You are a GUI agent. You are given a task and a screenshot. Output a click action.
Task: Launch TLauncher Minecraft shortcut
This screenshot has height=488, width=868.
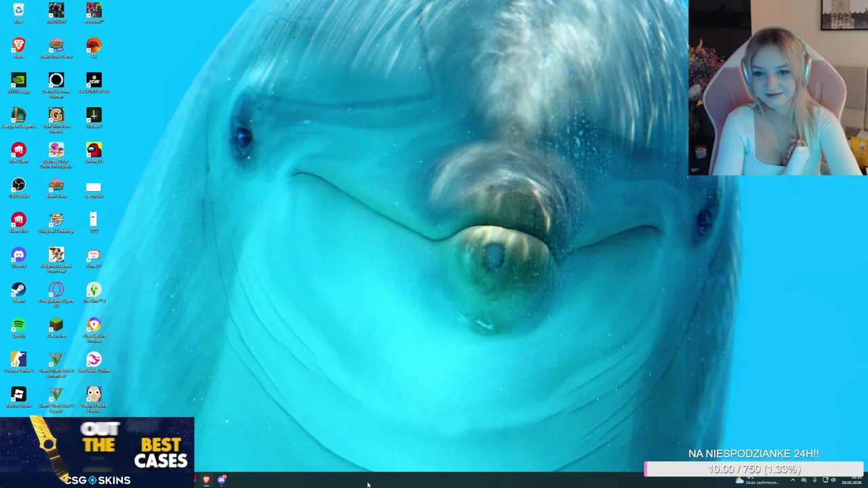point(56,327)
